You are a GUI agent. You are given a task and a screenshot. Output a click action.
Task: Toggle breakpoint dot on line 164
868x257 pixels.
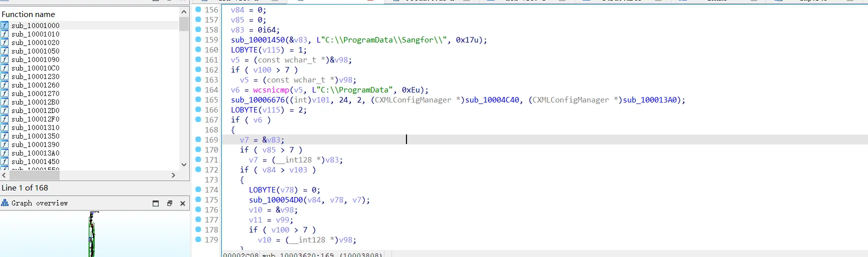click(x=198, y=89)
